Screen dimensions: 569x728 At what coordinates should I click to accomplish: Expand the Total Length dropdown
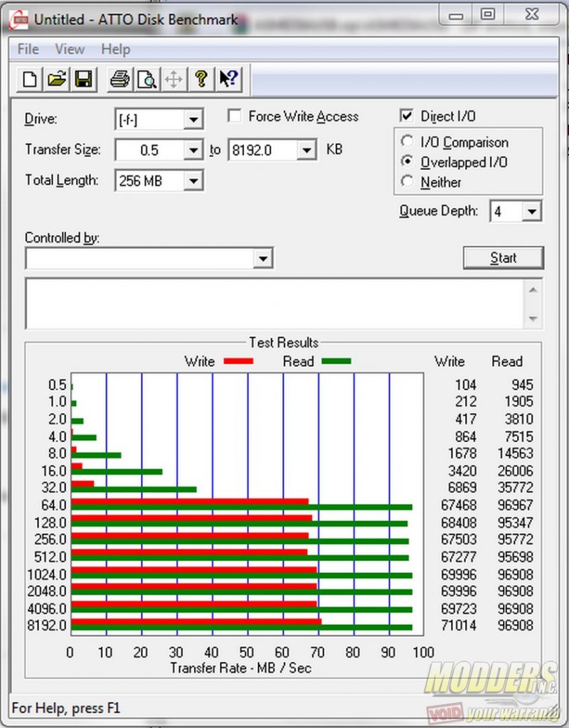click(193, 181)
